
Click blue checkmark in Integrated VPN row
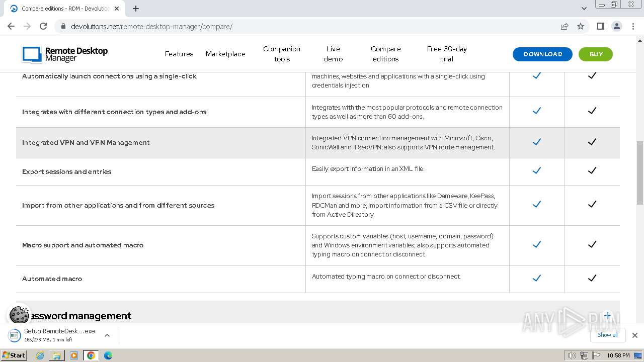tap(537, 142)
